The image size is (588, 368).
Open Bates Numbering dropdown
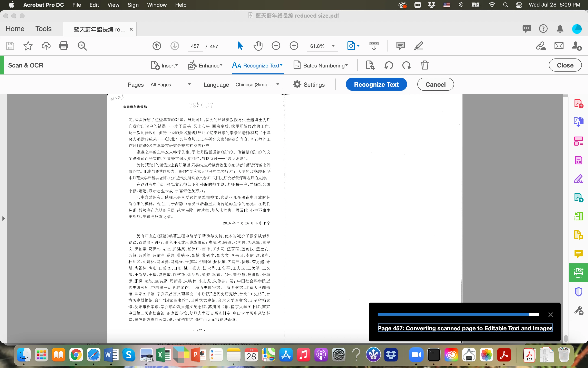point(321,65)
